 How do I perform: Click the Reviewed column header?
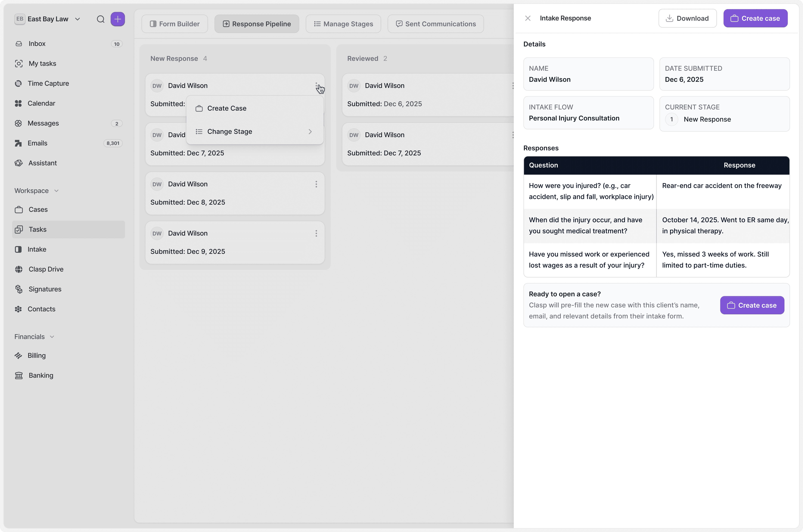pos(363,59)
